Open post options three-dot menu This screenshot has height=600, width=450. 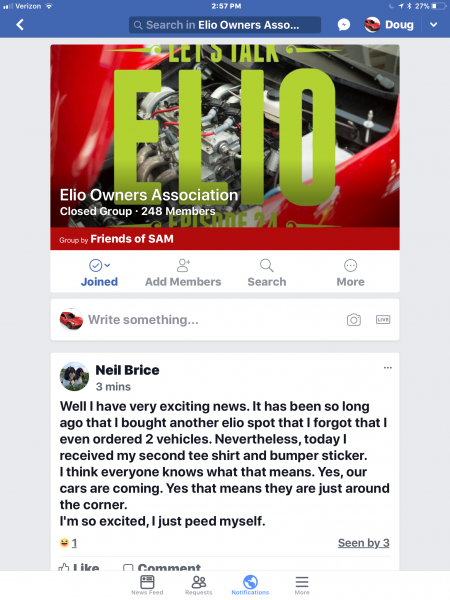point(388,368)
